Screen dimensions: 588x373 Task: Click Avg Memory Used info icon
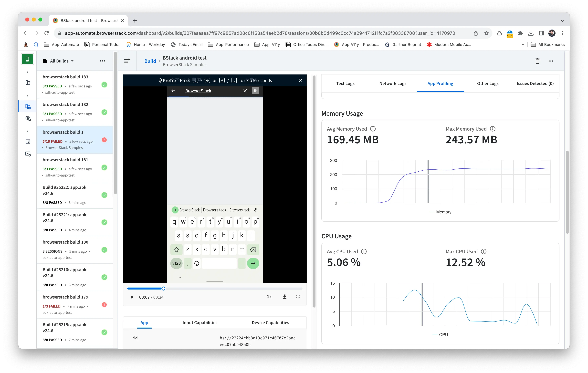(373, 129)
